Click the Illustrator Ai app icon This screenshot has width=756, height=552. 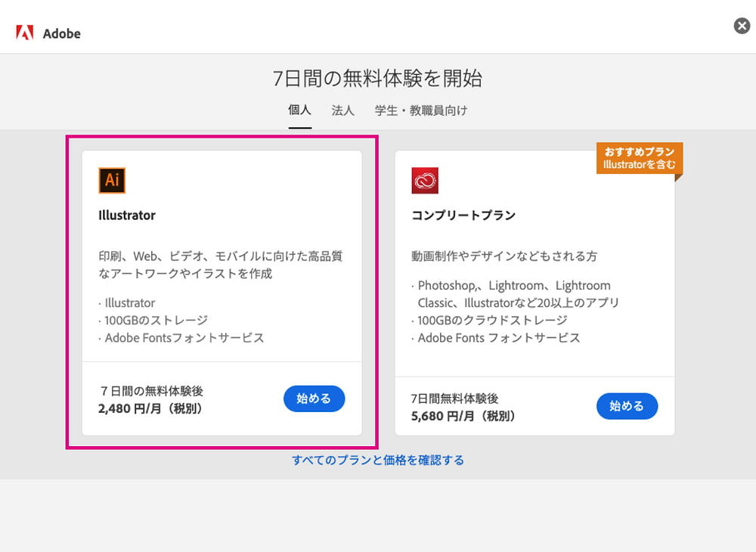[x=112, y=180]
